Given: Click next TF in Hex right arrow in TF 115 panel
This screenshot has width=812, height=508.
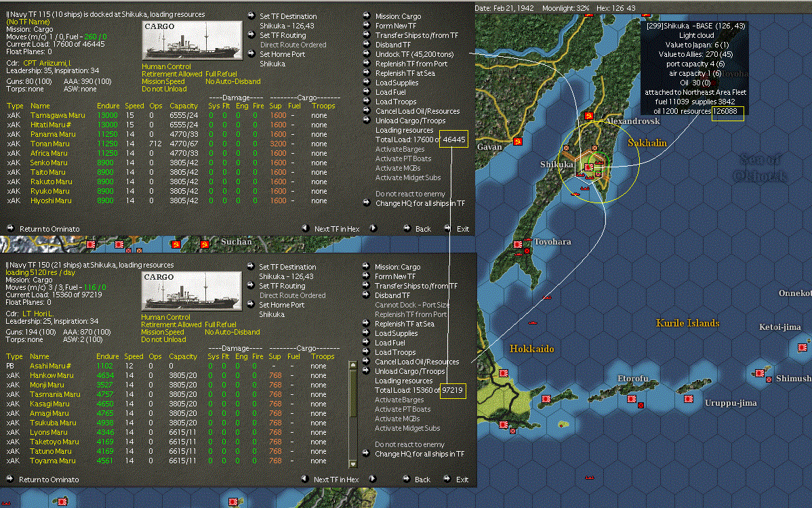Looking at the screenshot, I should coord(373,229).
